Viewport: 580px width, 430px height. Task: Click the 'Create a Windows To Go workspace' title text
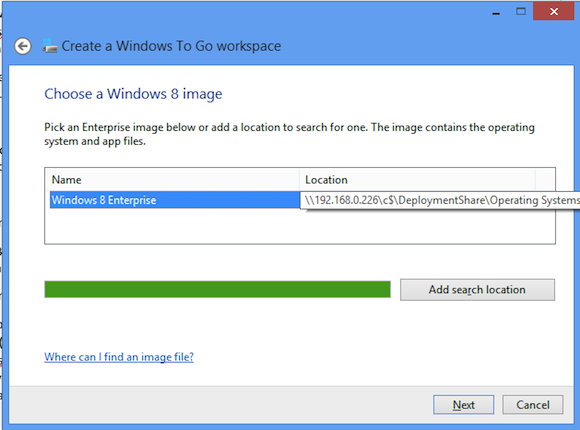[x=171, y=46]
